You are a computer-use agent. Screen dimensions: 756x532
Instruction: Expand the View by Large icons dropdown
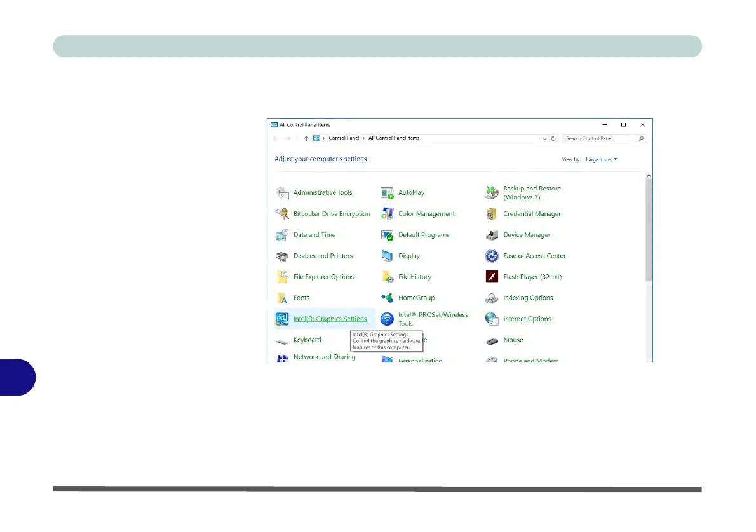coord(601,159)
